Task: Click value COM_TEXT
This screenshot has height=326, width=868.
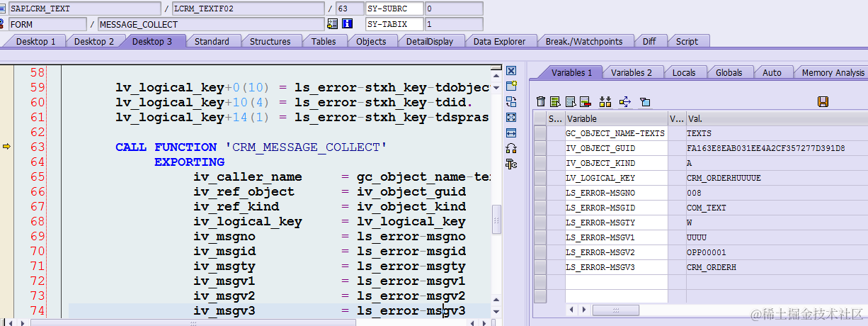Action: tap(706, 208)
